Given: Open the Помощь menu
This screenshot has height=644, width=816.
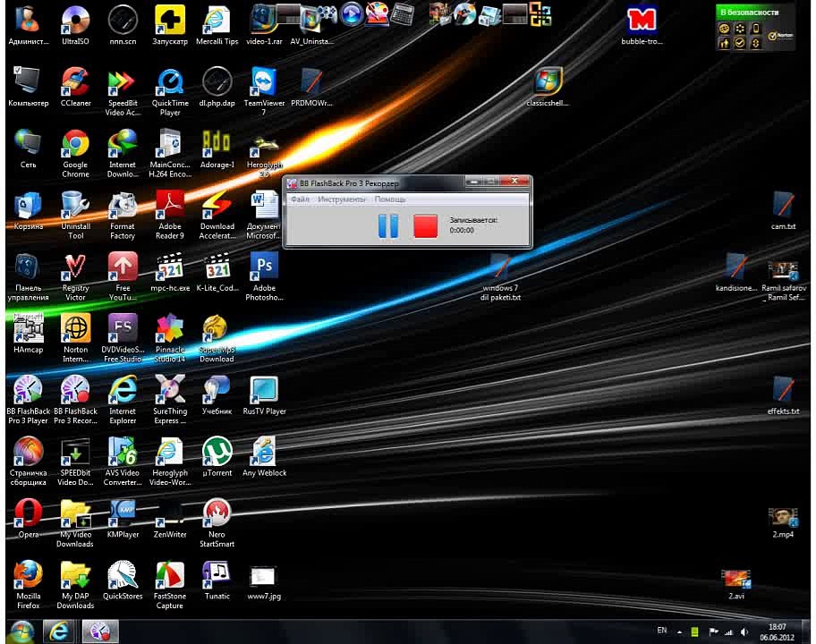Looking at the screenshot, I should tap(390, 199).
